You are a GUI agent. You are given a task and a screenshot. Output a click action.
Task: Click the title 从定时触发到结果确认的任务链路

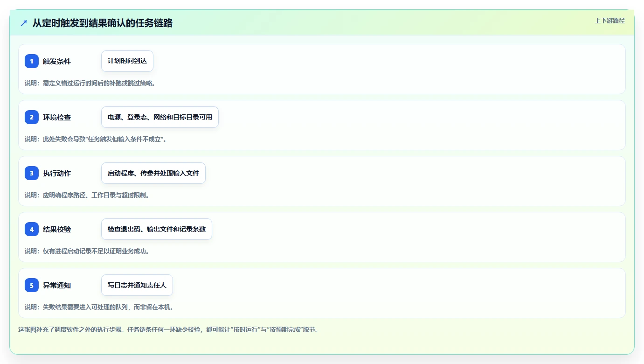coord(103,23)
